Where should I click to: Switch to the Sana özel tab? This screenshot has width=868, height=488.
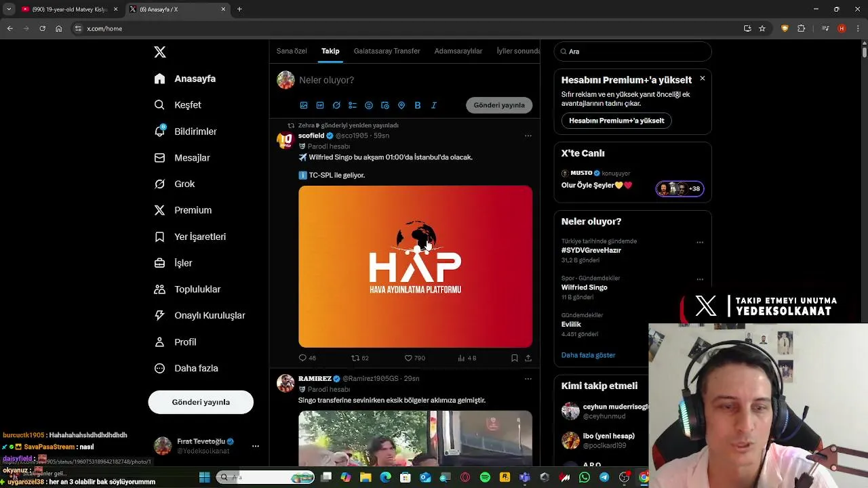292,51
